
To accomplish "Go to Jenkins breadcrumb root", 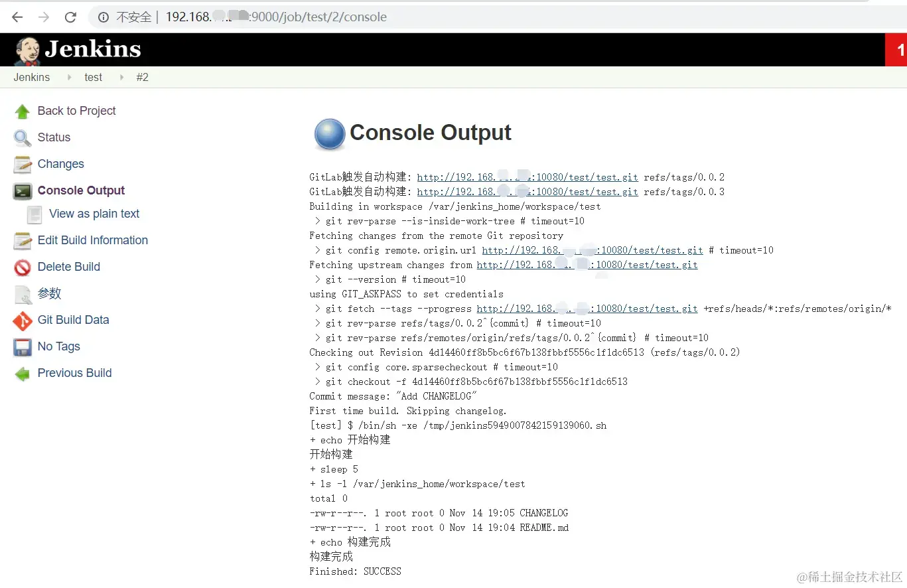I will (x=31, y=77).
